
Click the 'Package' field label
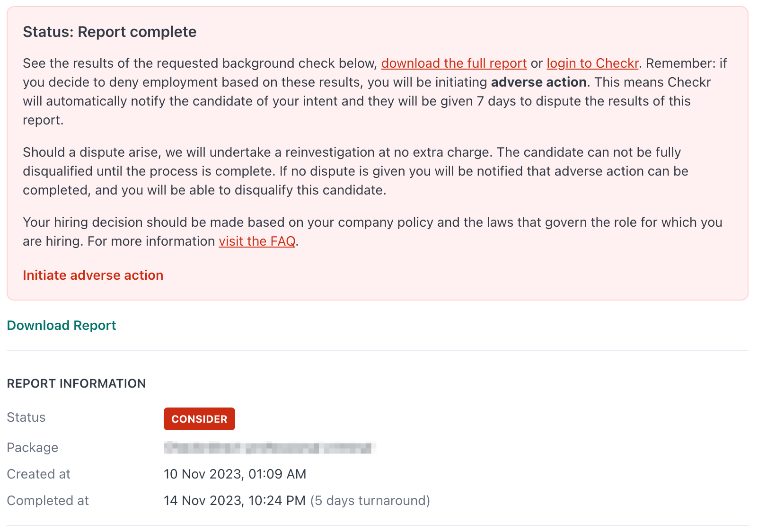point(33,448)
